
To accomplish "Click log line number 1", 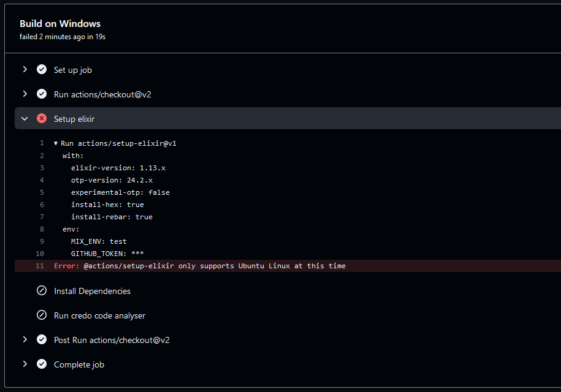I will tap(42, 143).
